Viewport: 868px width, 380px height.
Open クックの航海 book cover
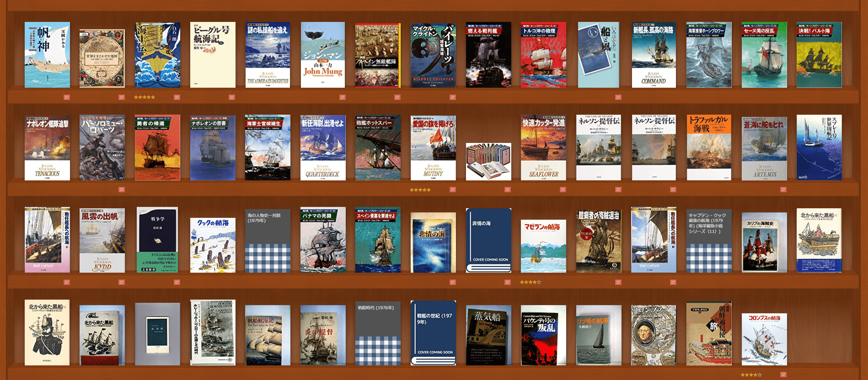pos(213,245)
